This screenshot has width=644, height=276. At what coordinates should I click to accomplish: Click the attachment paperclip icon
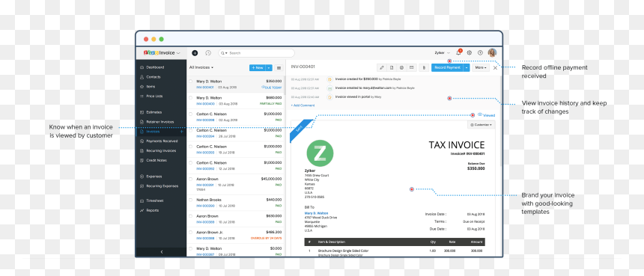point(424,67)
